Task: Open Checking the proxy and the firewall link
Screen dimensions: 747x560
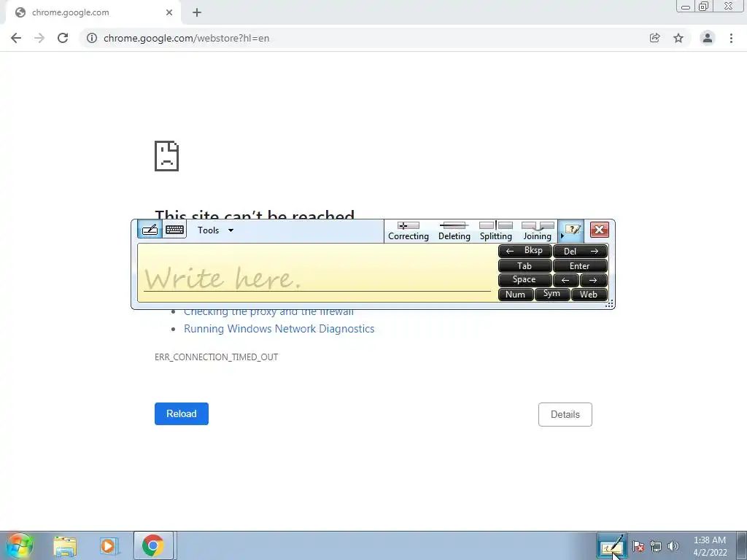Action: pos(268,311)
